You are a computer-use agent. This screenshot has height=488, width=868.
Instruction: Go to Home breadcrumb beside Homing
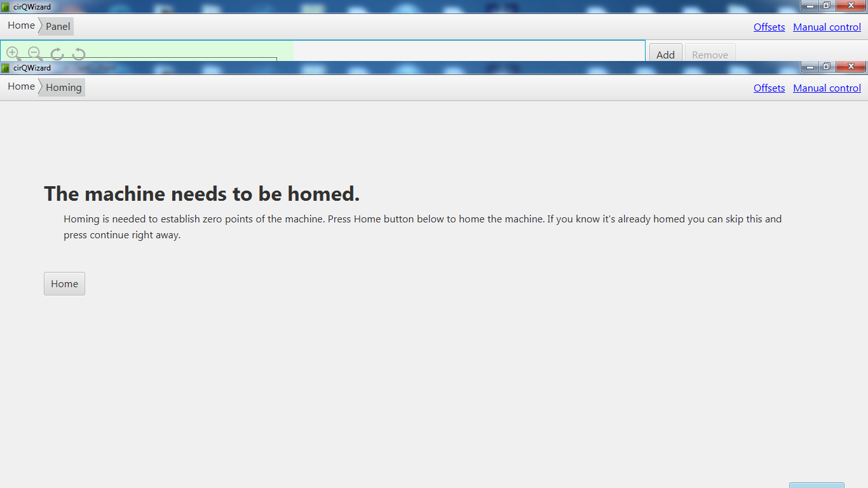[x=21, y=86]
